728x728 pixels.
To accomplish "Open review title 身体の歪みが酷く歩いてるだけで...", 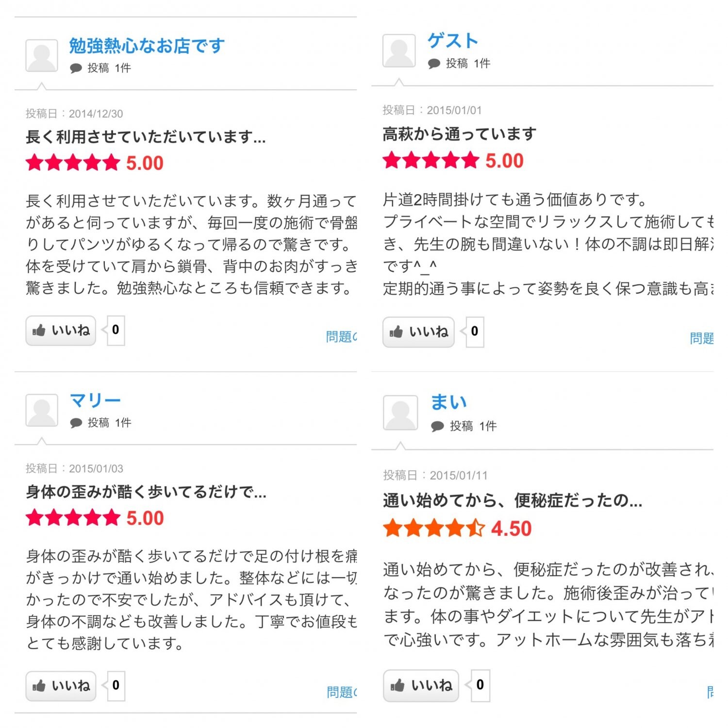I will tap(146, 492).
